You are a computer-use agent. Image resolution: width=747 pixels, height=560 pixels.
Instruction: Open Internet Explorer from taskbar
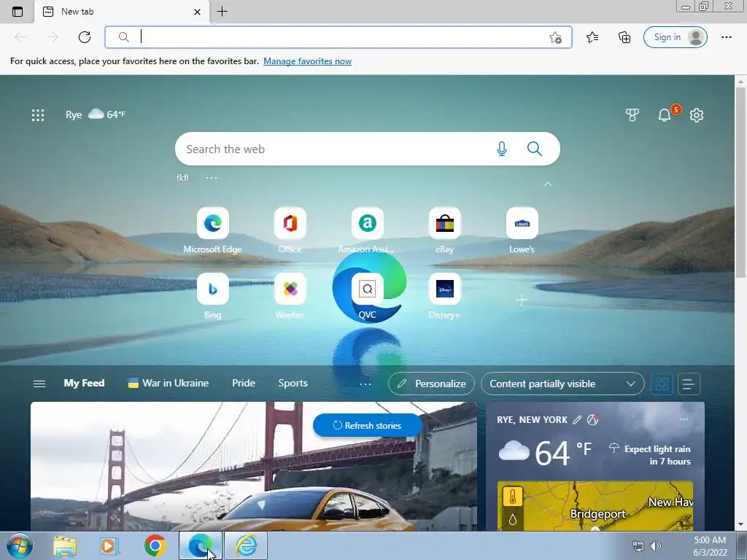pos(246,545)
